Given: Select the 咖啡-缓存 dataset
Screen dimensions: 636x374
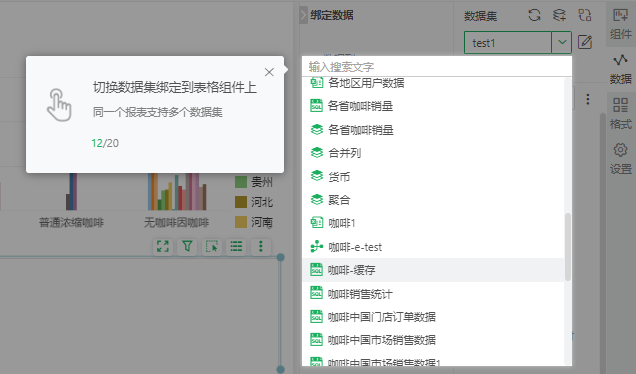Looking at the screenshot, I should 433,270.
